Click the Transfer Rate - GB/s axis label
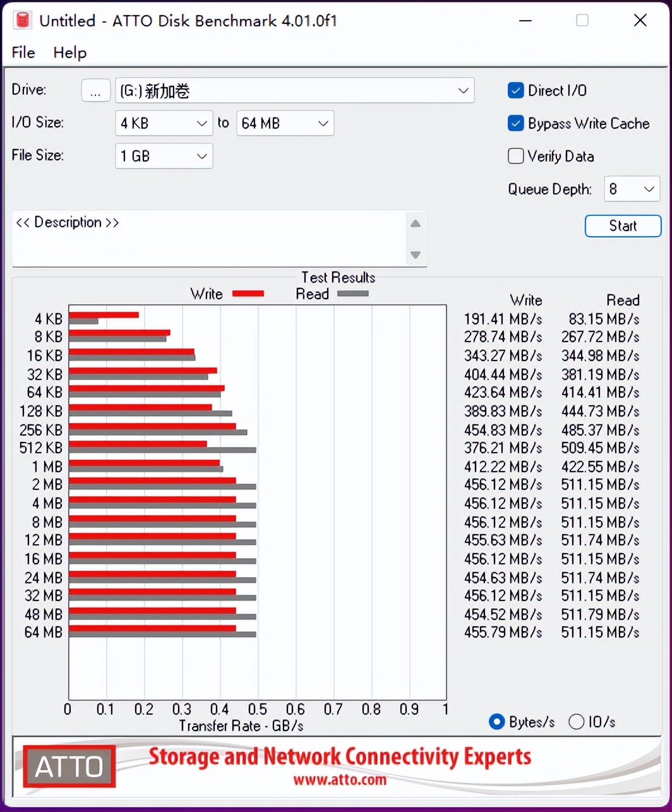672x812 pixels. pos(241,726)
